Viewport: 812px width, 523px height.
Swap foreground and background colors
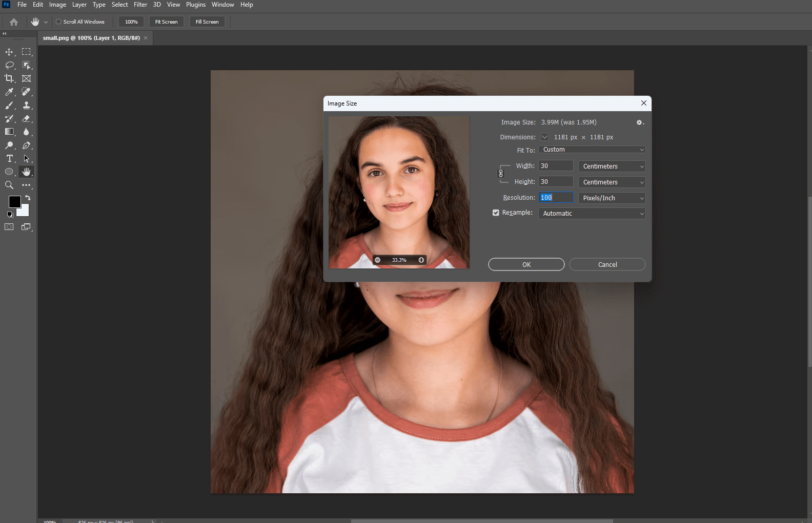click(28, 198)
